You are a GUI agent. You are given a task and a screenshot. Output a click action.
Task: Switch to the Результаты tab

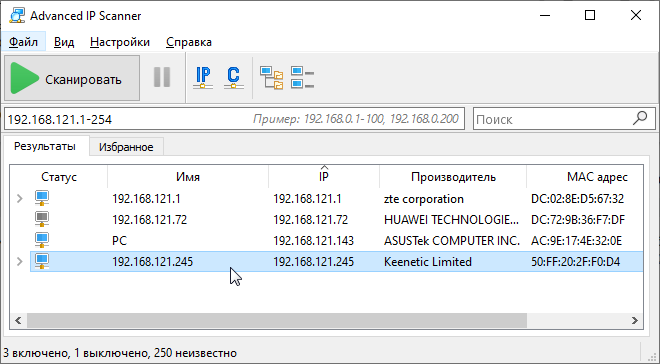coord(45,146)
